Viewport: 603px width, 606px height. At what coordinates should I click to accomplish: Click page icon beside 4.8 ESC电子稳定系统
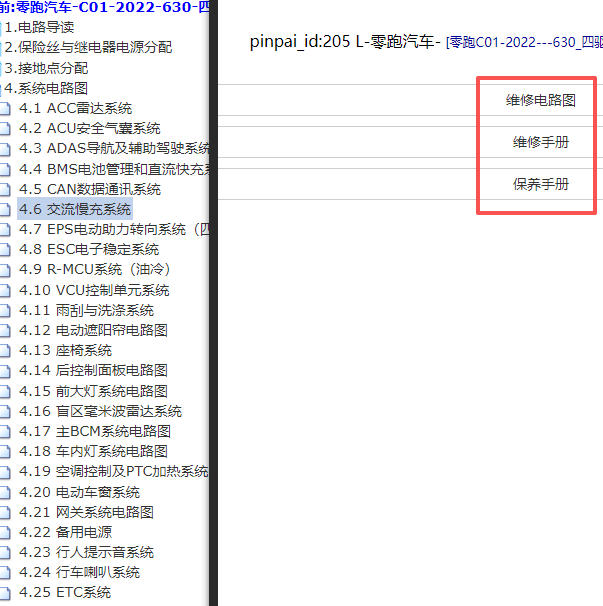pyautogui.click(x=5, y=250)
